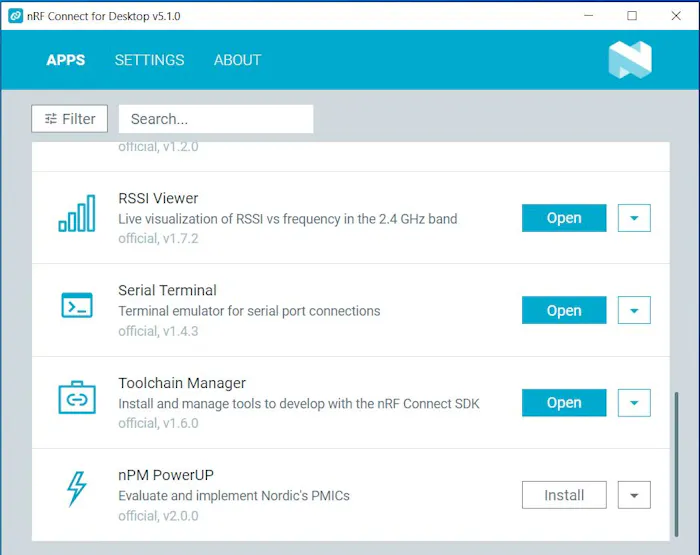Click the "official, v2.0.0" version label
The image size is (700, 555).
tap(158, 516)
